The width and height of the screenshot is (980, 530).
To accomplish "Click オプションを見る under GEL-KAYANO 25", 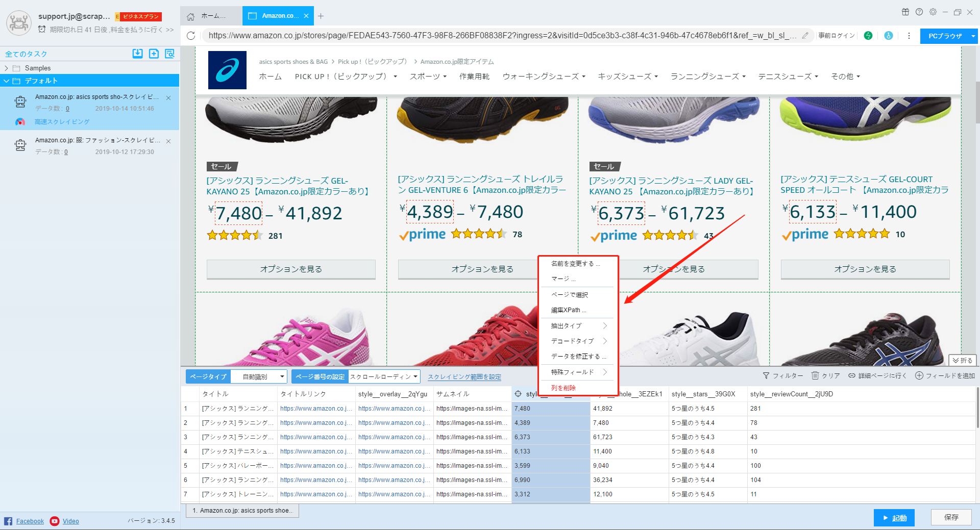I will [291, 269].
